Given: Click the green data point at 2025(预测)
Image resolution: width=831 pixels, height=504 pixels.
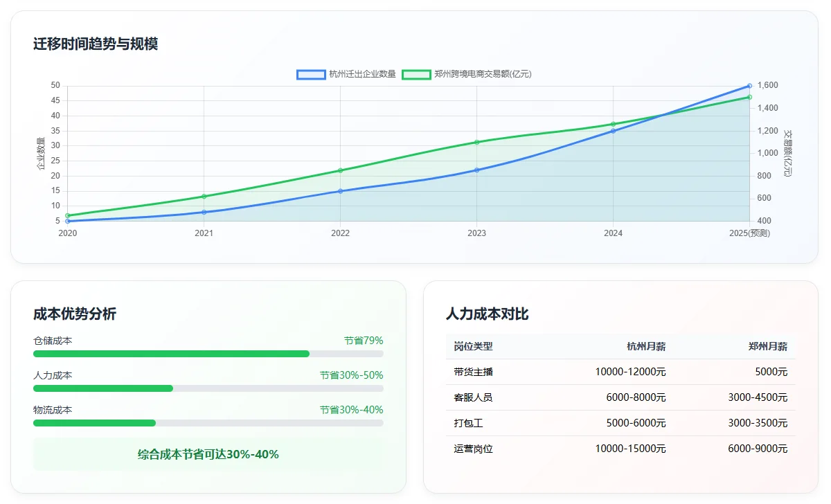Looking at the screenshot, I should (749, 97).
